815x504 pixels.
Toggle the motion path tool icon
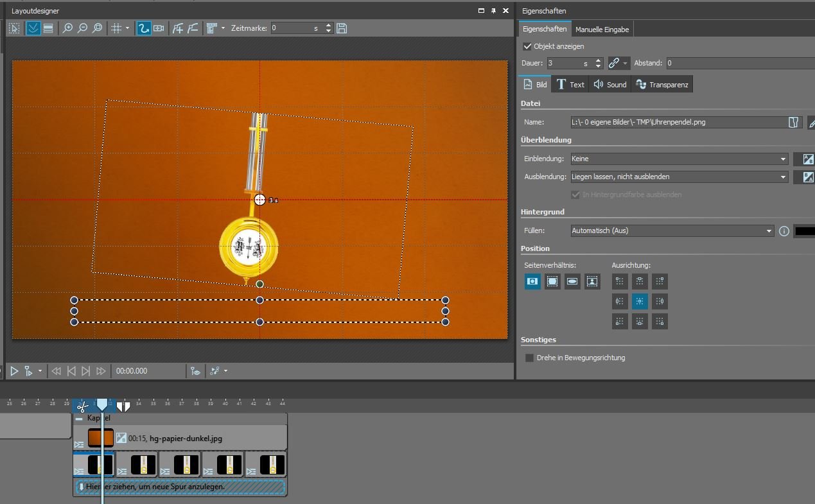tap(144, 28)
